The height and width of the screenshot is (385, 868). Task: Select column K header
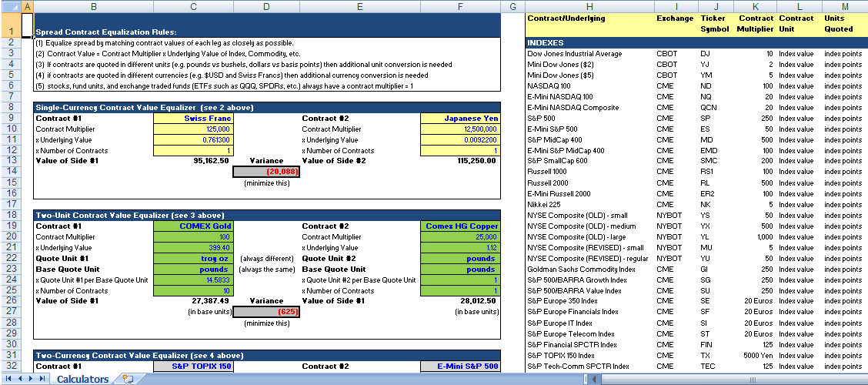(x=756, y=7)
